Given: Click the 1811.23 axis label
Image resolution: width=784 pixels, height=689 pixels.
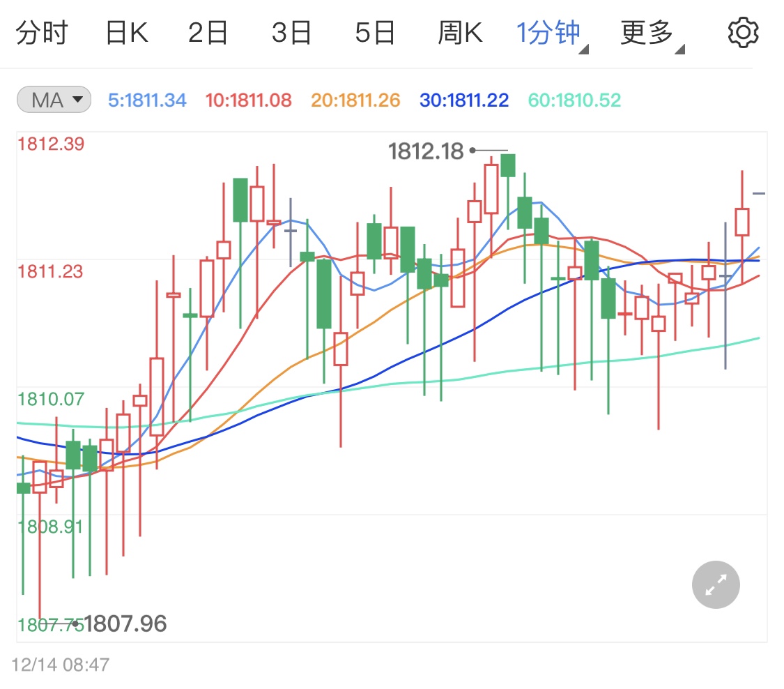Looking at the screenshot, I should point(50,272).
